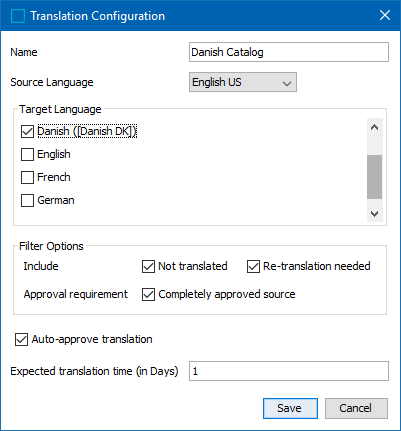Uncheck Auto-approve translation
This screenshot has width=401, height=431.
(21, 340)
